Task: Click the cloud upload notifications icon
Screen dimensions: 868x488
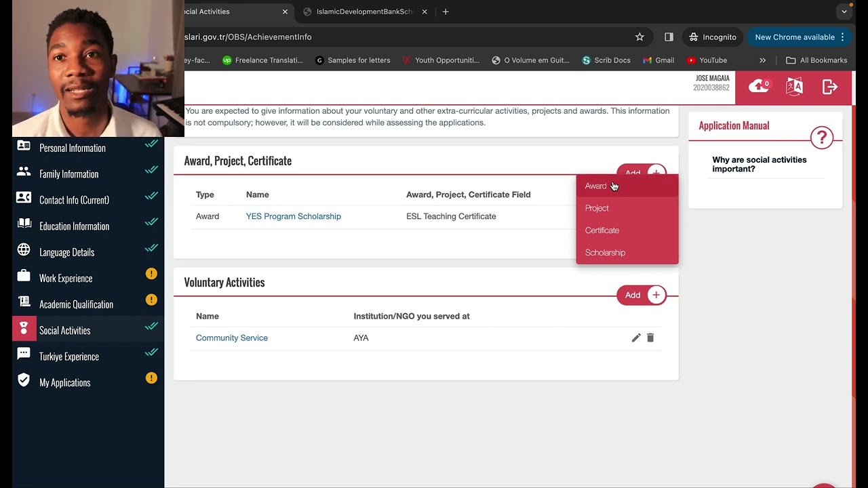Action: (759, 86)
